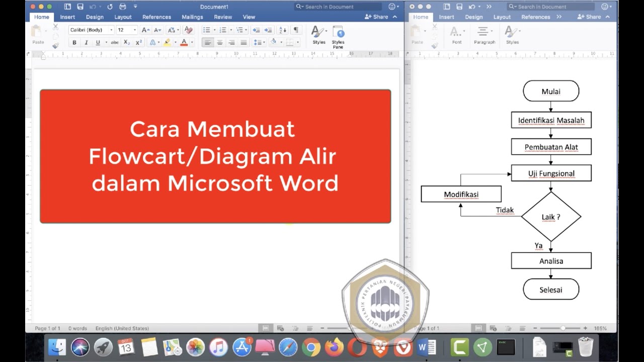
Task: Select 'Laik ?' diamond shape in flowchart
Action: click(x=551, y=217)
